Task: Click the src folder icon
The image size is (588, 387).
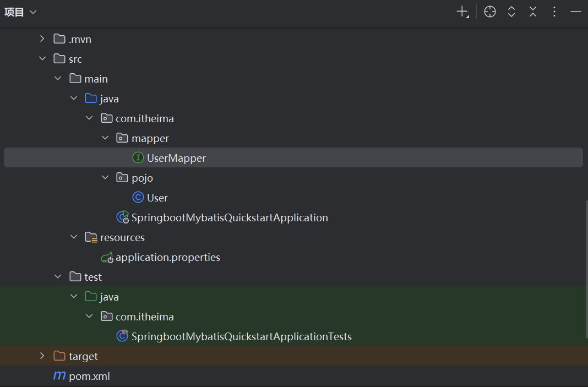Action: [x=59, y=58]
